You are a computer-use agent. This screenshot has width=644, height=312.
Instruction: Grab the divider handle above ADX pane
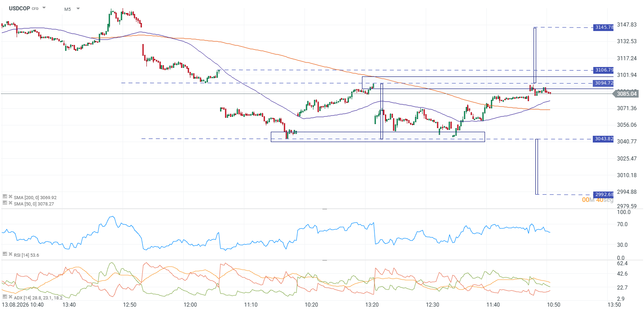click(325, 260)
